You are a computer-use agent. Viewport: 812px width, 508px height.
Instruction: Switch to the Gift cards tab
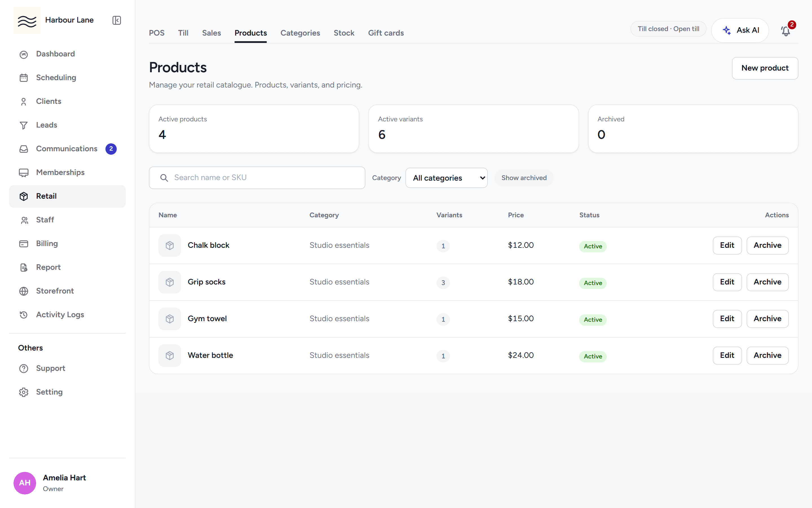click(386, 33)
